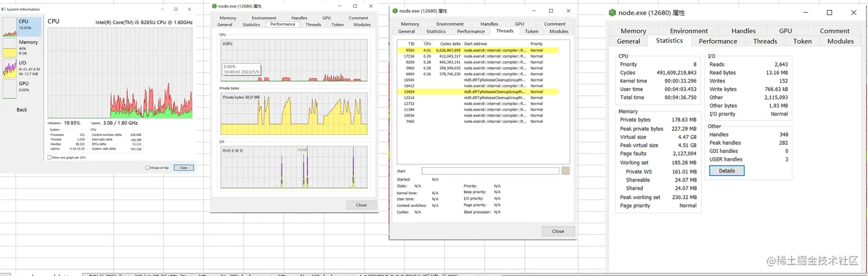The width and height of the screenshot is (868, 276).
Task: Click the yellow Private bytes graph in the Performance window
Action: click(x=294, y=114)
